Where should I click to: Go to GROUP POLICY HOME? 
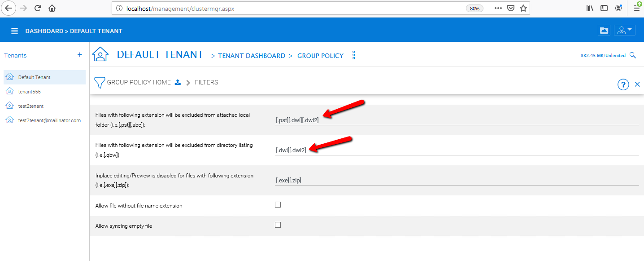click(x=139, y=83)
